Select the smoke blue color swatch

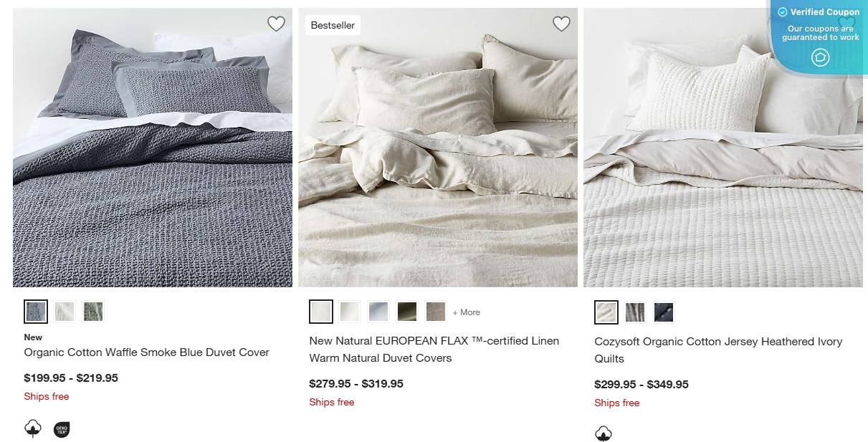35,311
